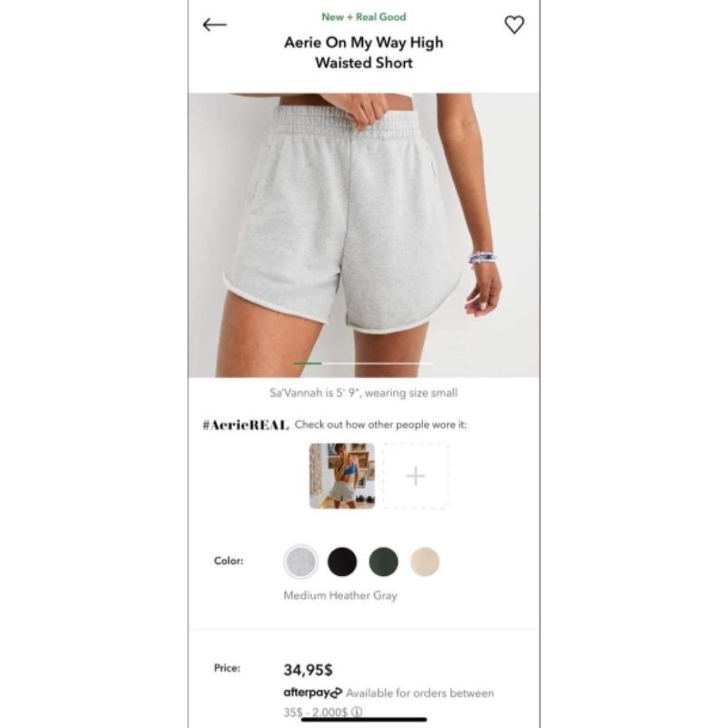Screen dimensions: 728x728
Task: Click the Sa'Vannah model size caption
Action: [363, 393]
